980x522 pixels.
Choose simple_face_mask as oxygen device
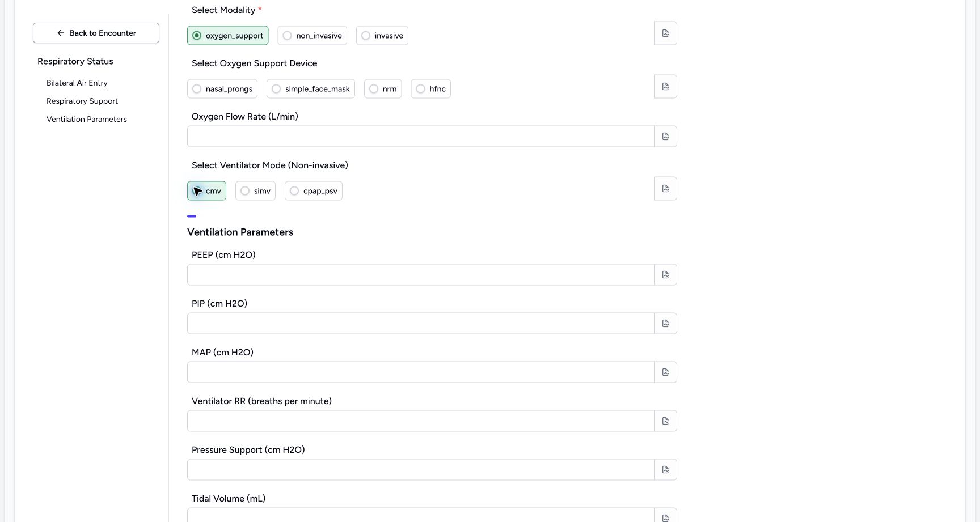pyautogui.click(x=311, y=89)
